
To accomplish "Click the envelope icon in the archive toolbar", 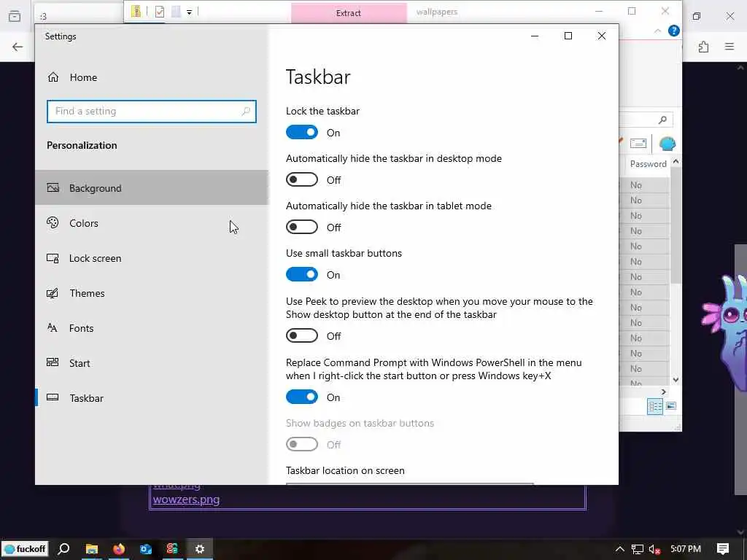I will click(638, 144).
